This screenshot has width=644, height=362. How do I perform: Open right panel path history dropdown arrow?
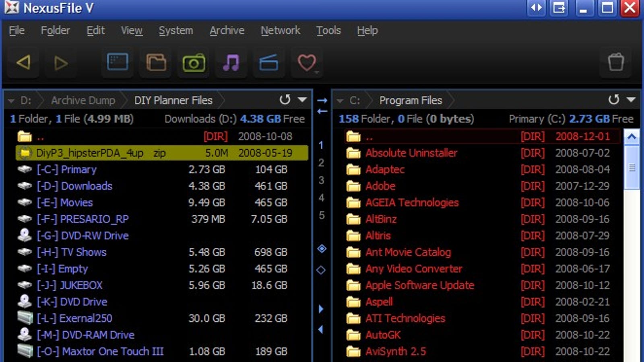[x=631, y=99]
